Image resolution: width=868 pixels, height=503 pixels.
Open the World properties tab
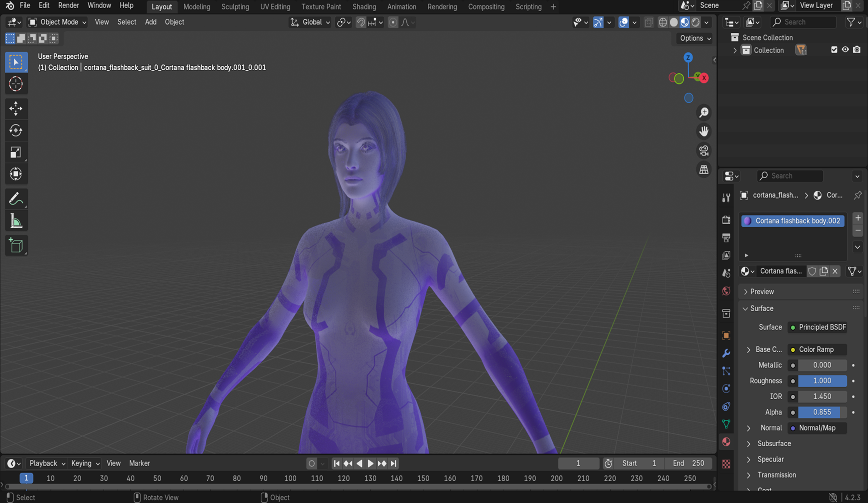click(x=726, y=291)
